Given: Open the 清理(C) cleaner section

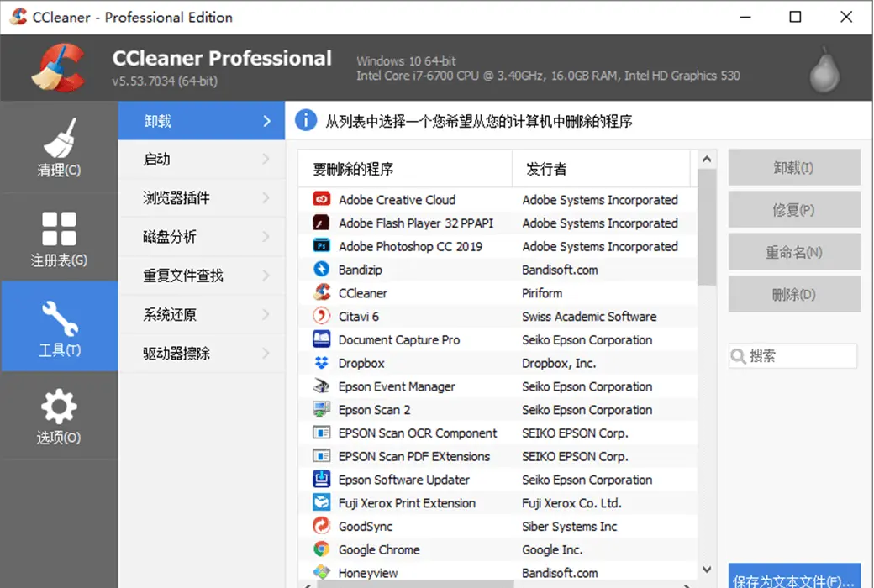Looking at the screenshot, I should pyautogui.click(x=59, y=148).
